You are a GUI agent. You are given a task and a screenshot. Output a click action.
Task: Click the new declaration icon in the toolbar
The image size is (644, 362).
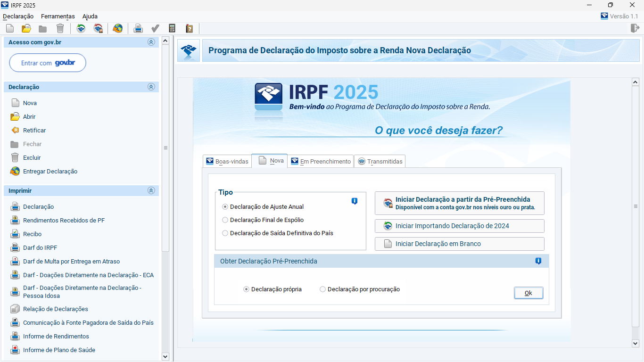(x=10, y=28)
